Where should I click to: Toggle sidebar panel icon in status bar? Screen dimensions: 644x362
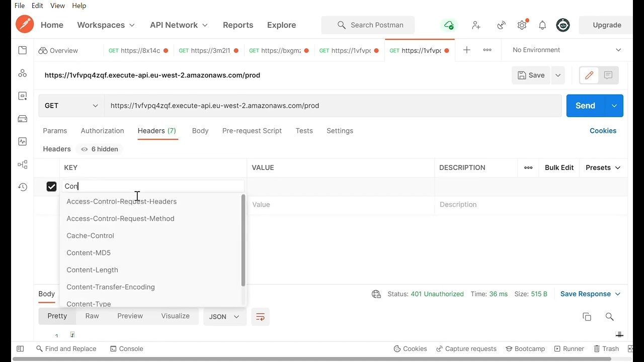point(20,348)
